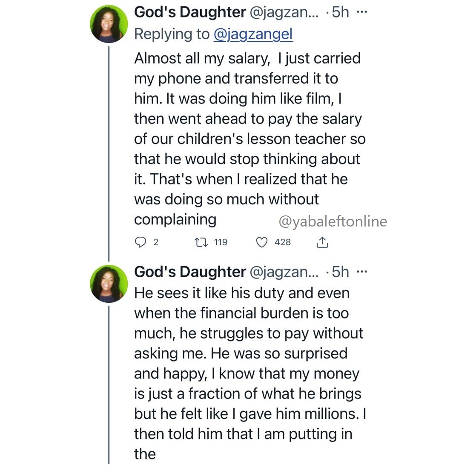Open more options on the second tweet

[x=361, y=272]
